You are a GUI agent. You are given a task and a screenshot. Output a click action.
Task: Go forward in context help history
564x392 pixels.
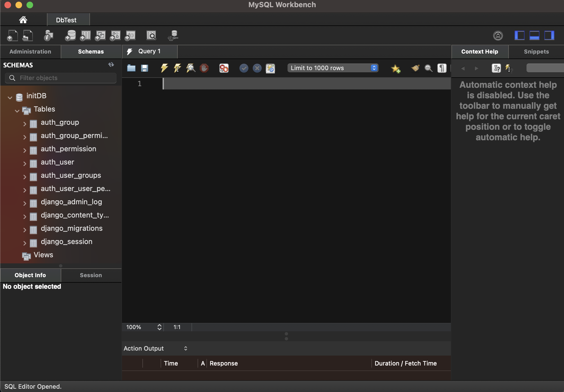pos(477,68)
